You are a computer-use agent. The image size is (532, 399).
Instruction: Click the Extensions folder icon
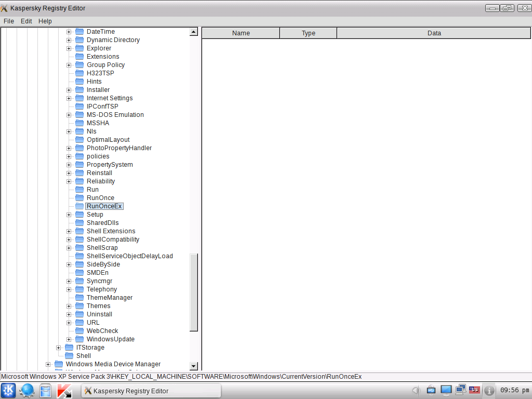[79, 56]
